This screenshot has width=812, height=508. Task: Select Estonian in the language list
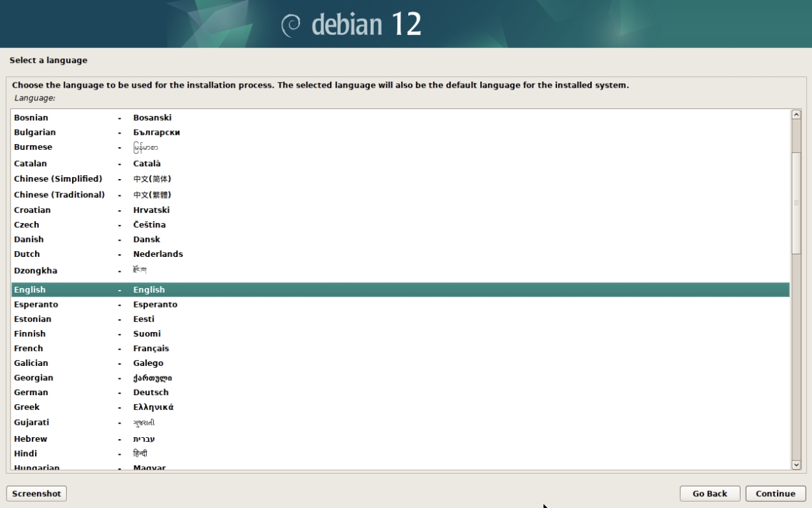(x=400, y=319)
